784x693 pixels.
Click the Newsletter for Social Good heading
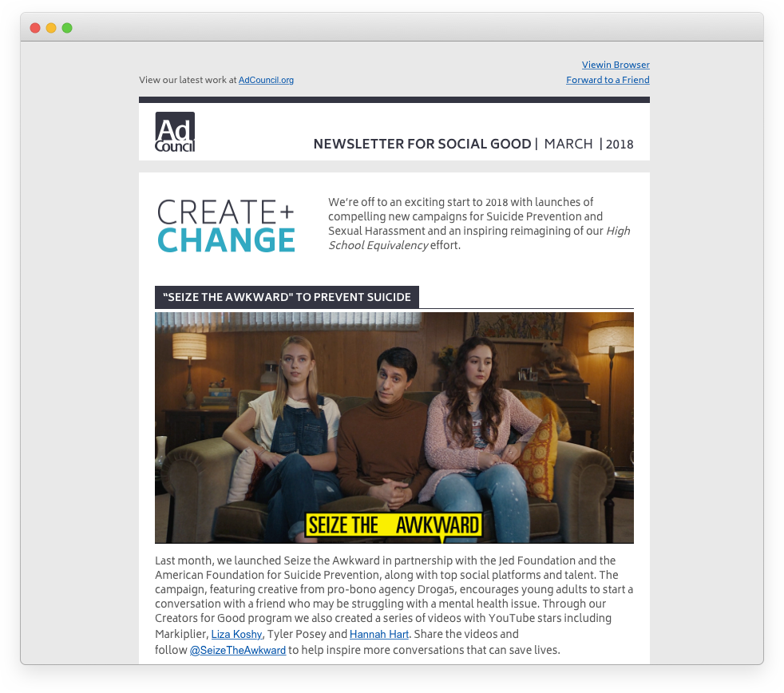[x=422, y=144]
